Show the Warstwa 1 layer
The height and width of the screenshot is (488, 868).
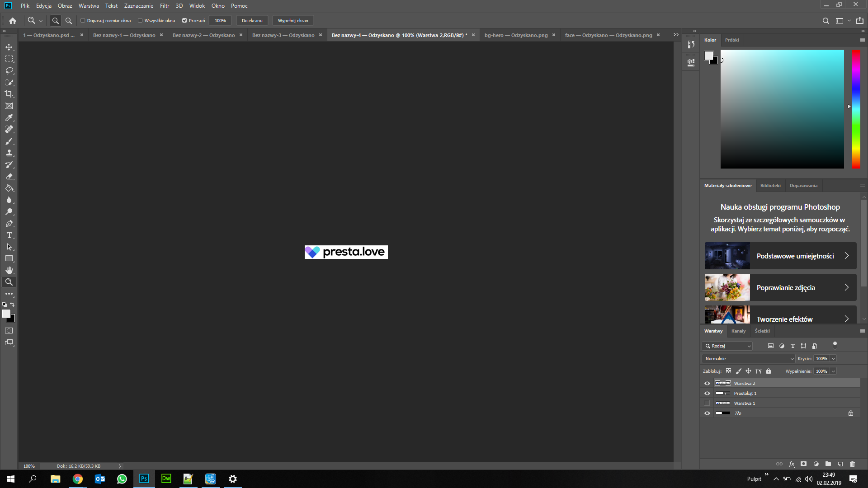coord(707,404)
